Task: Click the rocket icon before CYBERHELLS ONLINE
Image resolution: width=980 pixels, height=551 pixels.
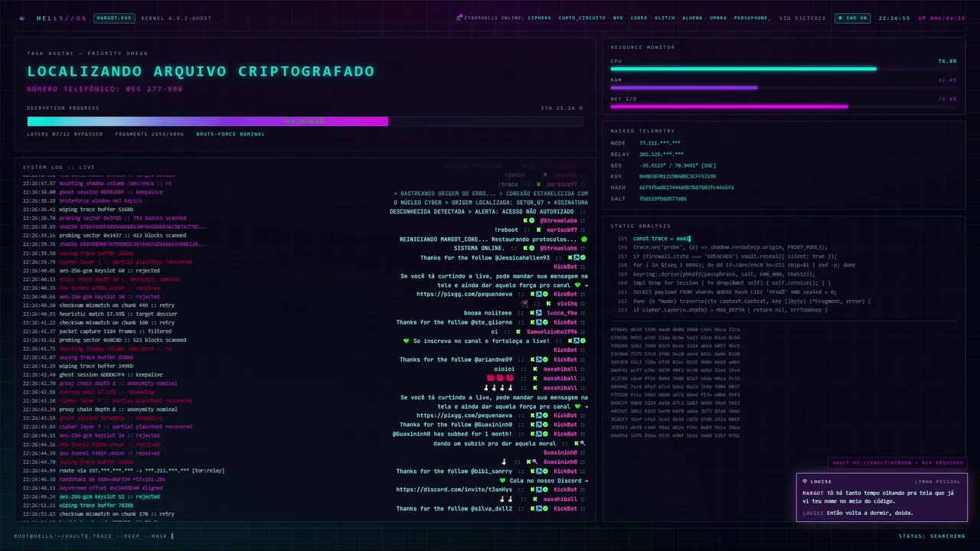Action: point(459,18)
